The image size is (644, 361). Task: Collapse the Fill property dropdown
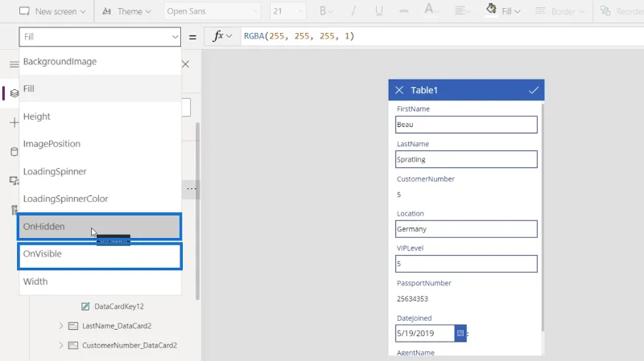tap(175, 37)
